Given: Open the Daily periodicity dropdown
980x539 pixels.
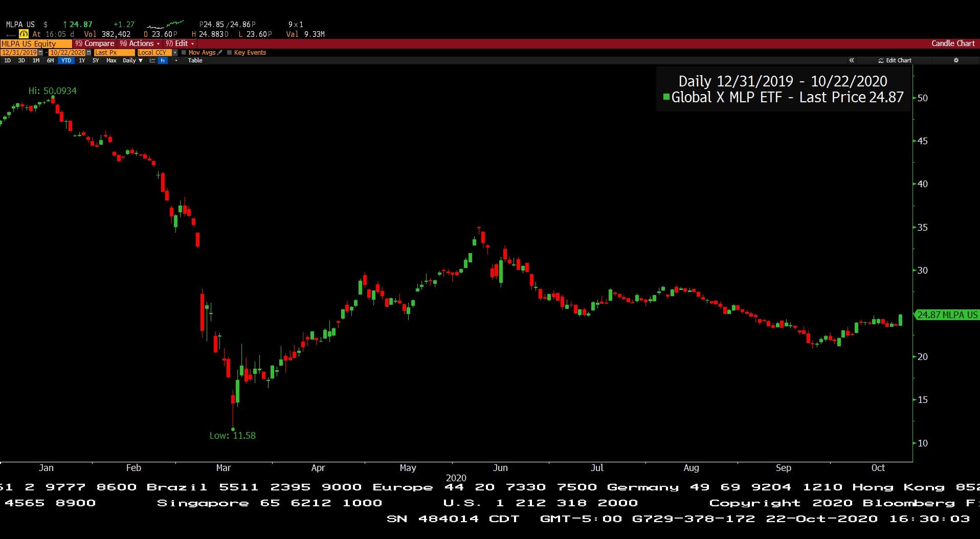Looking at the screenshot, I should tap(132, 60).
